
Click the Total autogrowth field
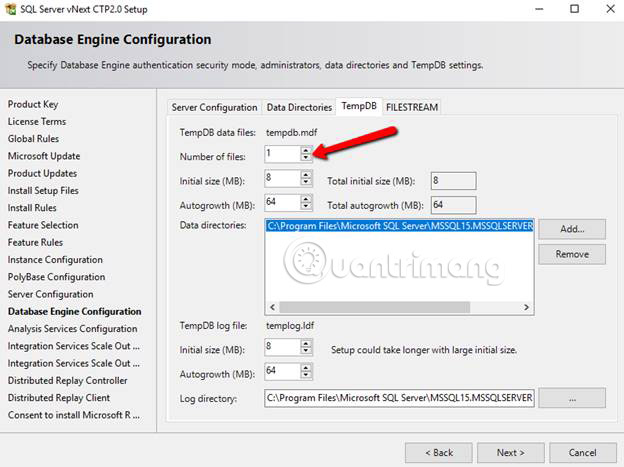[x=453, y=205]
